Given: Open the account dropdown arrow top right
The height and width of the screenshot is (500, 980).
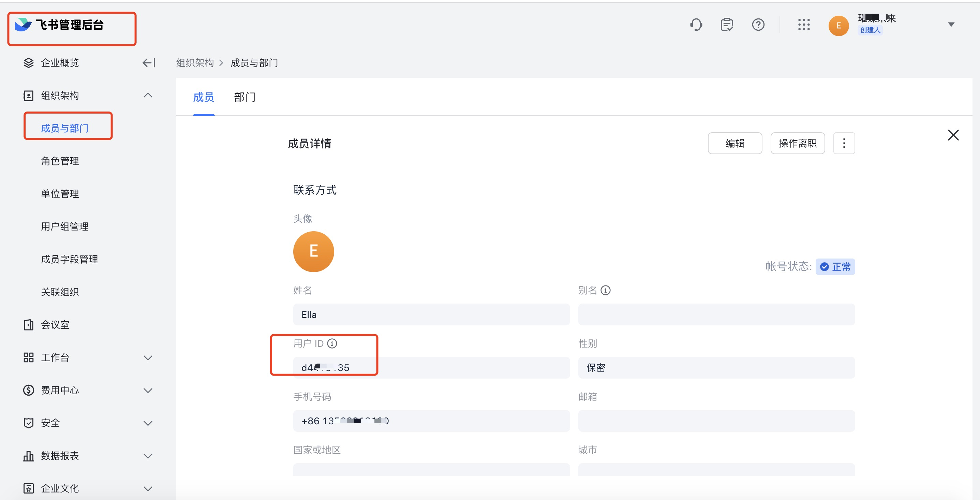Looking at the screenshot, I should pos(951,25).
